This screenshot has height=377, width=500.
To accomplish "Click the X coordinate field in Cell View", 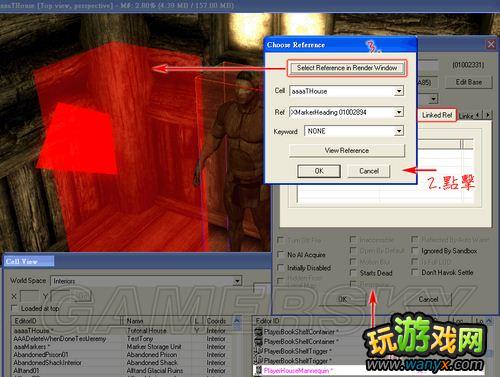I will point(29,296).
